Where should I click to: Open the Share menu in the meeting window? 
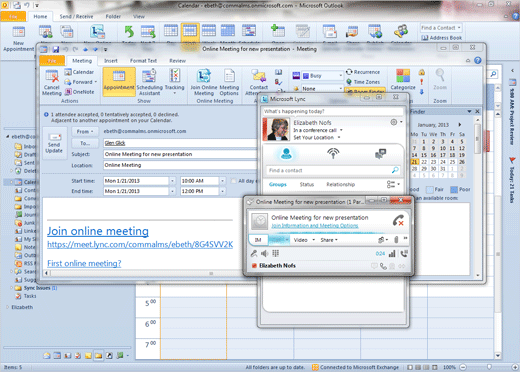(329, 240)
